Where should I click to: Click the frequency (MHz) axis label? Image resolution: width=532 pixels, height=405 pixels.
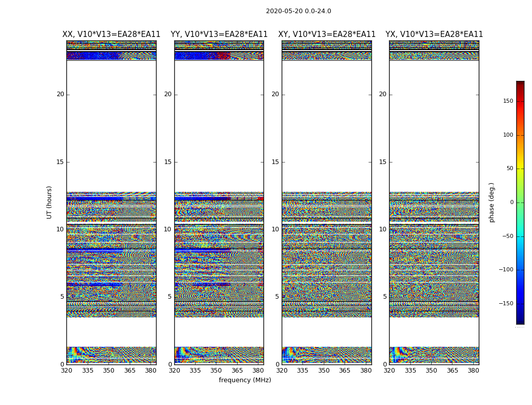245,380
